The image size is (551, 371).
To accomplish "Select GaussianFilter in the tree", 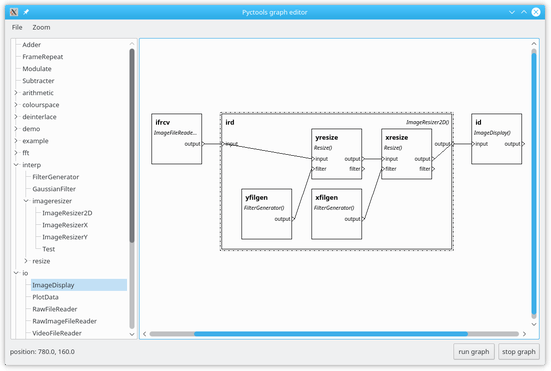I will (54, 189).
